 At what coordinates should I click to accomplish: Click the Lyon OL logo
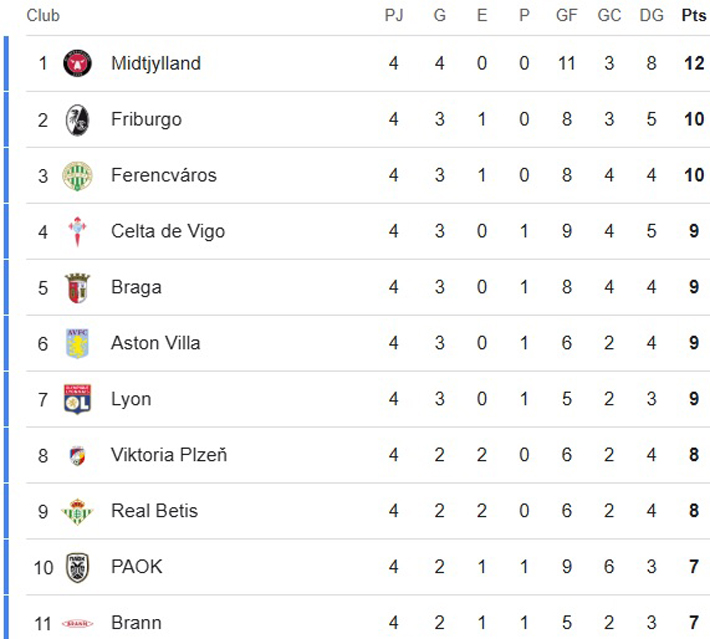(x=77, y=400)
